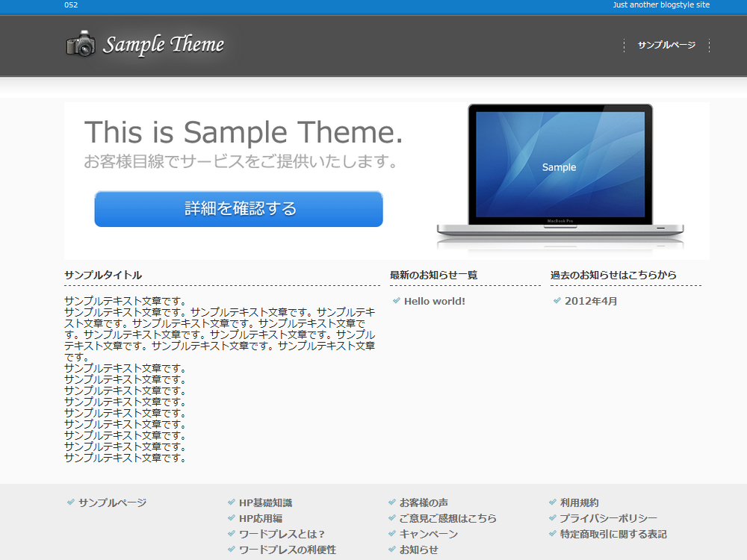This screenshot has height=560, width=747.
Task: Click the 052 text in top bar
Action: [71, 4]
